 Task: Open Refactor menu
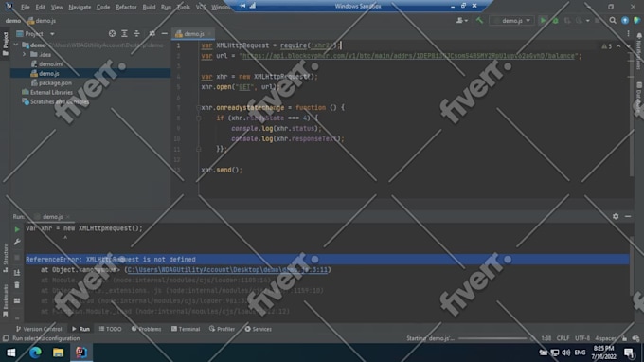(126, 7)
